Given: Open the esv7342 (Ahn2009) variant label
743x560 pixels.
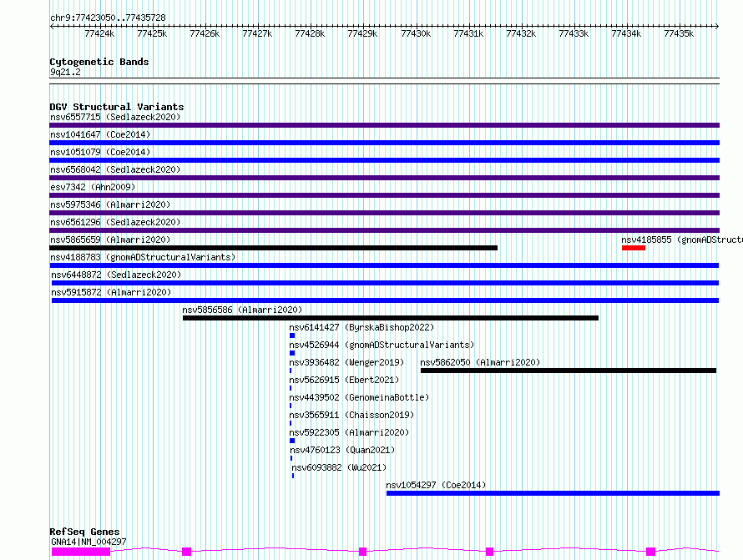Looking at the screenshot, I should 93,187.
